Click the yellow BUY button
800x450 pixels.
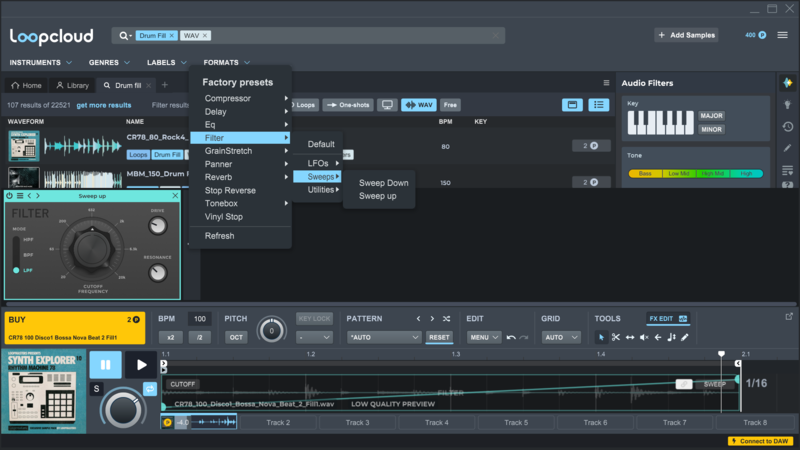click(x=75, y=328)
